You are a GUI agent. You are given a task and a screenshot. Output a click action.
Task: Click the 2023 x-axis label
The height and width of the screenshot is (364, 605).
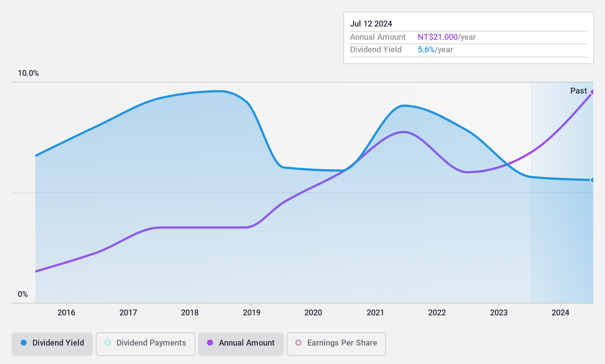(x=499, y=313)
